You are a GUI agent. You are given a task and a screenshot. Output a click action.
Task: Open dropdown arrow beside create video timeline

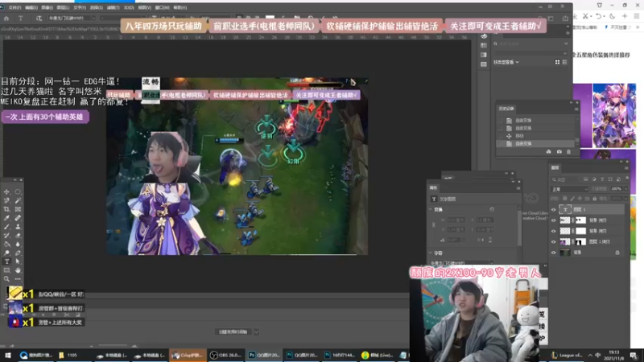point(256,332)
